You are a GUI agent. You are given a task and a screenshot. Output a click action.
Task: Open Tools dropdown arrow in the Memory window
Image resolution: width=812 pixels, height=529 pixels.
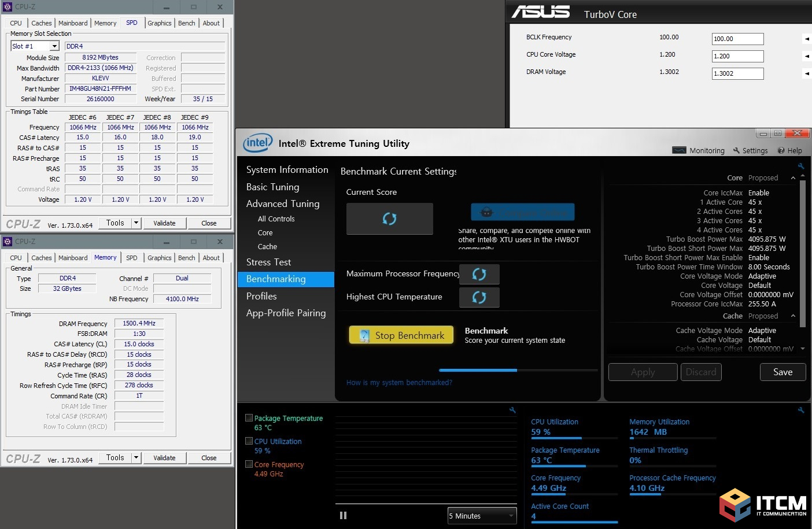point(136,457)
